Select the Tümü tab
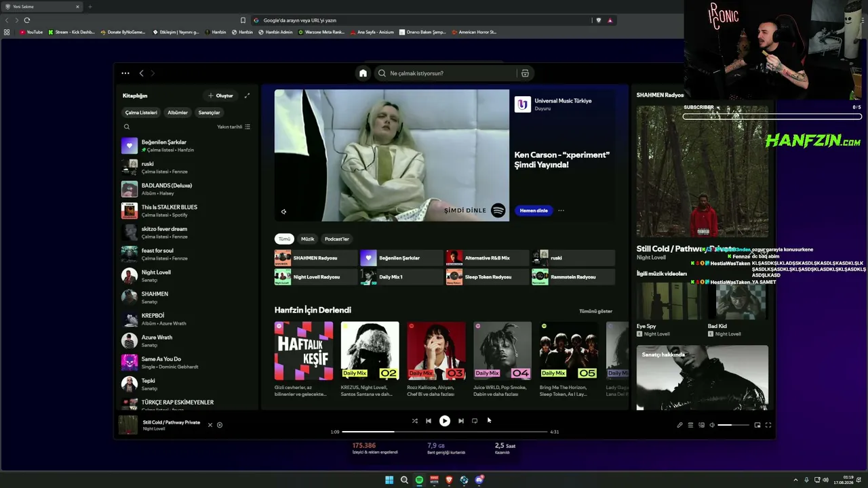Image resolution: width=868 pixels, height=488 pixels. [x=284, y=239]
